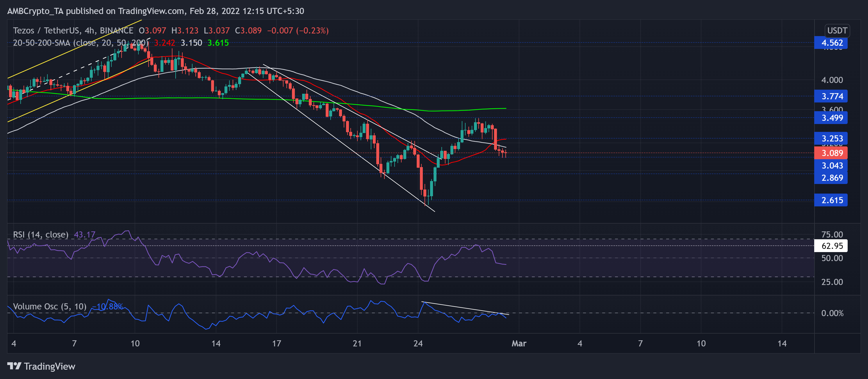Viewport: 868px width, 379px height.
Task: Select the 2.869 price level label
Action: tap(831, 178)
